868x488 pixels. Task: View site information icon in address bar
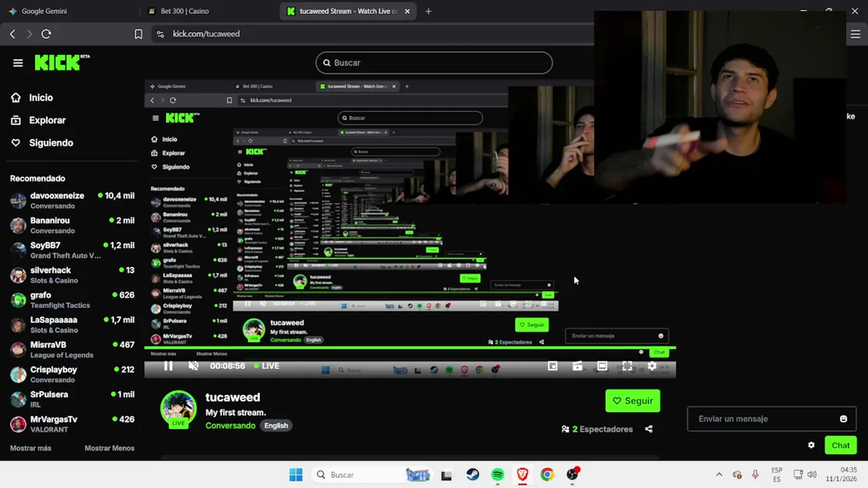[x=160, y=34]
